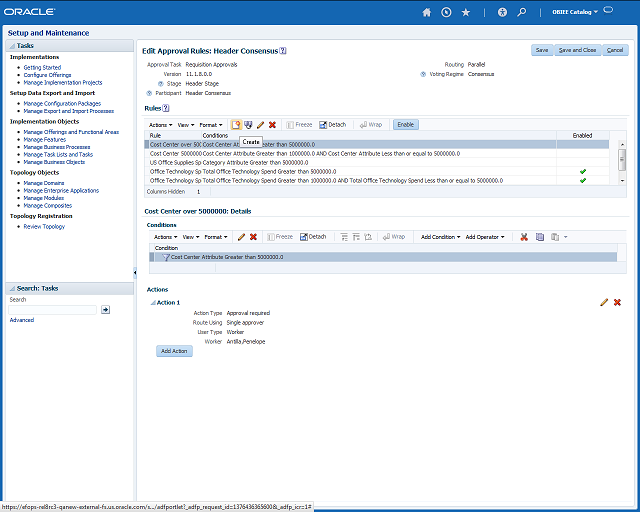Open the Conditions View menu
The height and width of the screenshot is (512, 640).
(x=191, y=237)
